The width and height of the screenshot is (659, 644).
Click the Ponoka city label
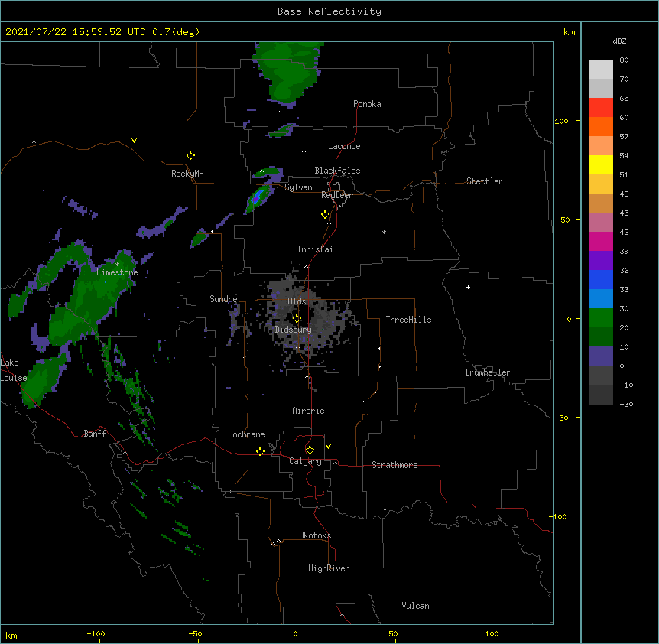click(x=367, y=104)
